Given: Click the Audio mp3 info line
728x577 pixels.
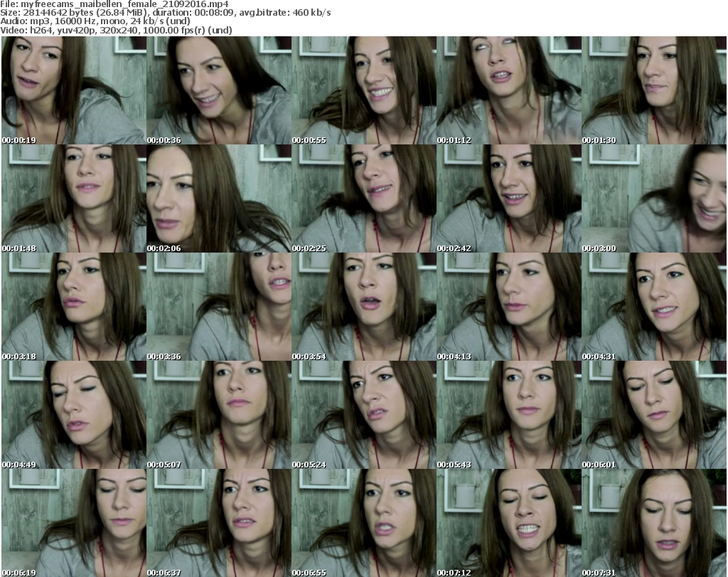Looking at the screenshot, I should point(95,21).
